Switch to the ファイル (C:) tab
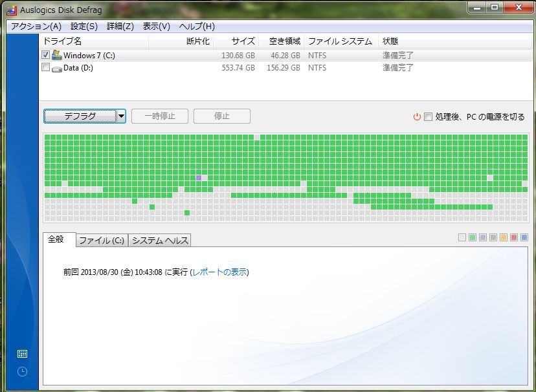 pos(102,241)
